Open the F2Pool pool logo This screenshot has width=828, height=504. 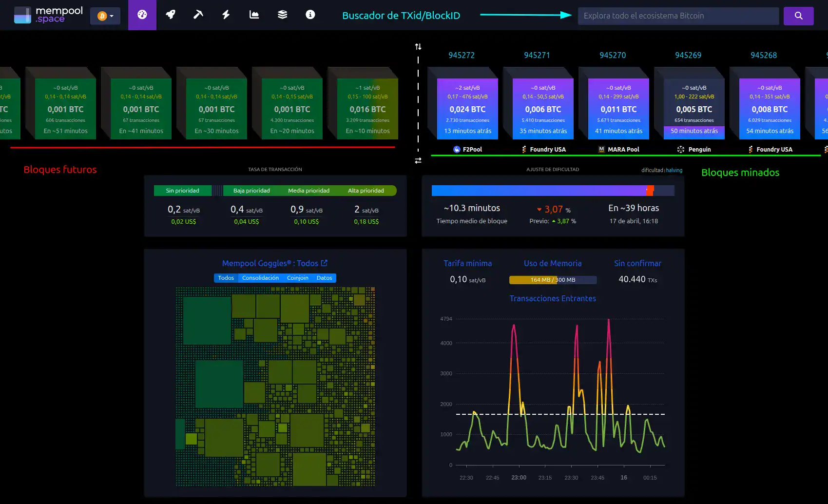click(457, 149)
